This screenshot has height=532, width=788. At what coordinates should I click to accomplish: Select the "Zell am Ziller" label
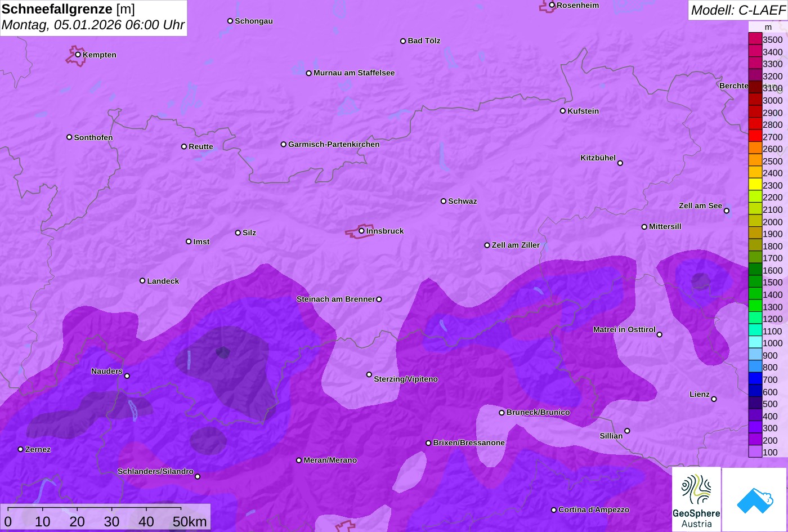(516, 245)
